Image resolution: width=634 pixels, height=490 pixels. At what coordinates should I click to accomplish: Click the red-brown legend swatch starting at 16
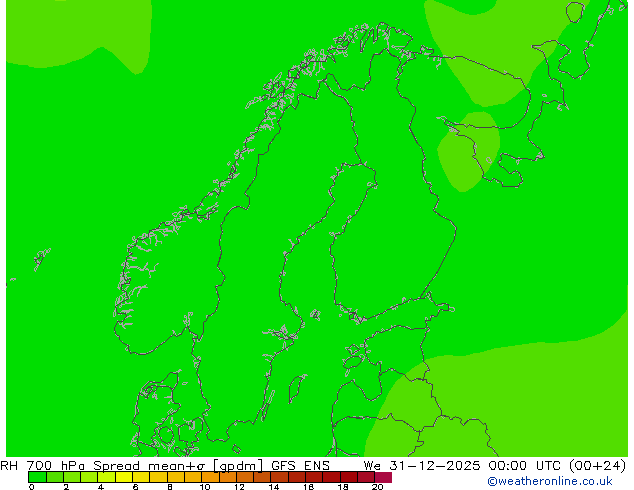pos(314,477)
